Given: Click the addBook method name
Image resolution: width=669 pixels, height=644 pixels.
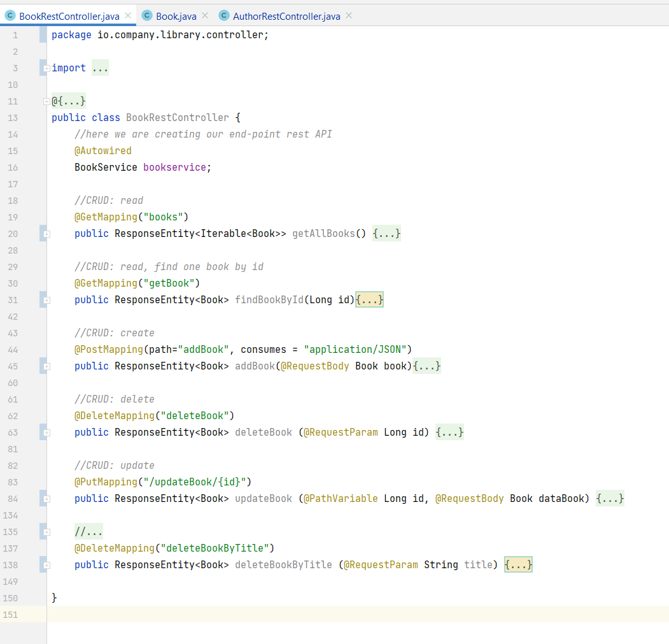Looking at the screenshot, I should click(x=255, y=366).
